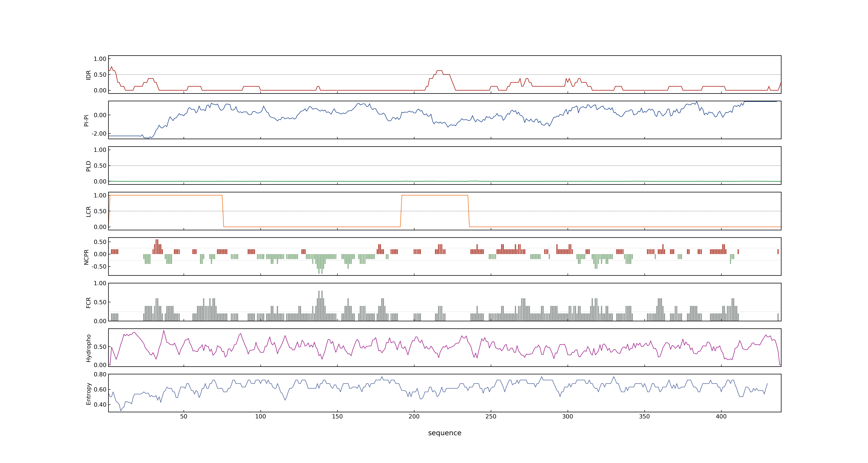The width and height of the screenshot is (868, 463).
Task: Click the Pi-Pi axis label
Action: (x=86, y=120)
